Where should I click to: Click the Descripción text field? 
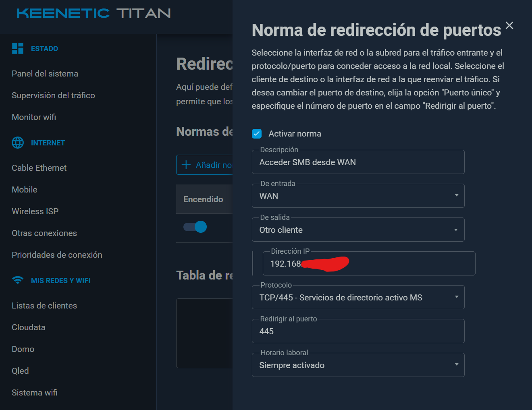(x=358, y=162)
